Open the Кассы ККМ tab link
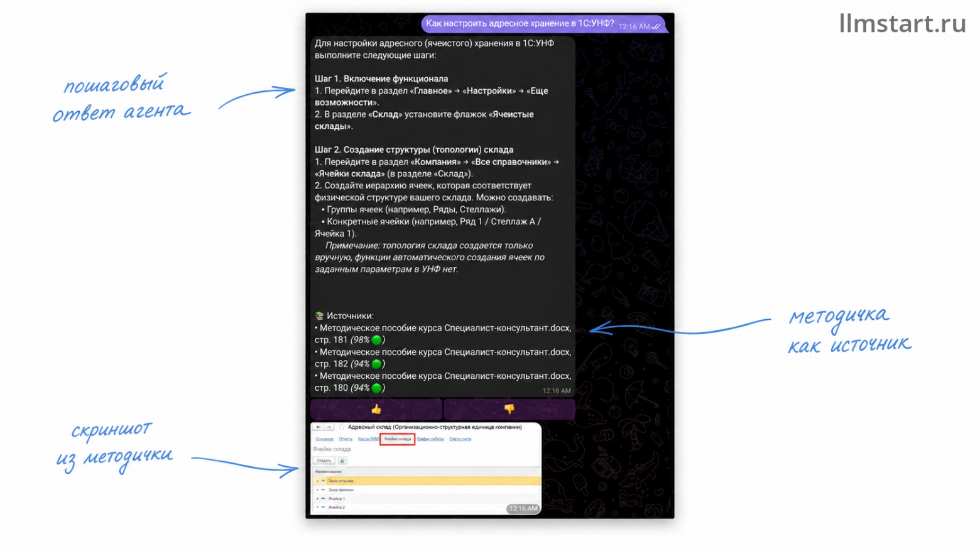This screenshot has height=551, width=980. click(x=368, y=439)
